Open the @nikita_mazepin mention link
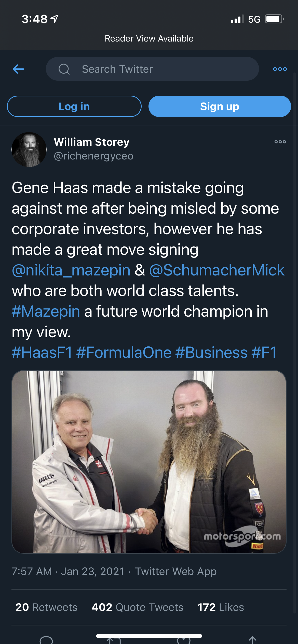The height and width of the screenshot is (644, 298). pos(71,270)
